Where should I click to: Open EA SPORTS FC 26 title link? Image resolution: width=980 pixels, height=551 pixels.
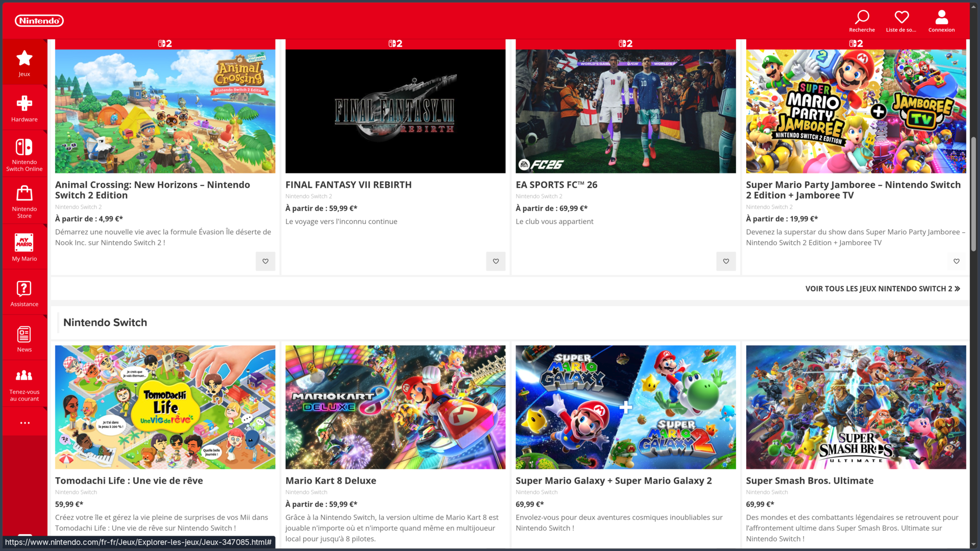click(x=556, y=185)
